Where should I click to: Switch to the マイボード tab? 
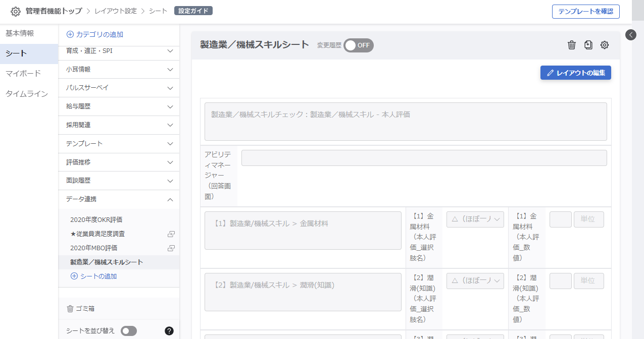click(23, 74)
